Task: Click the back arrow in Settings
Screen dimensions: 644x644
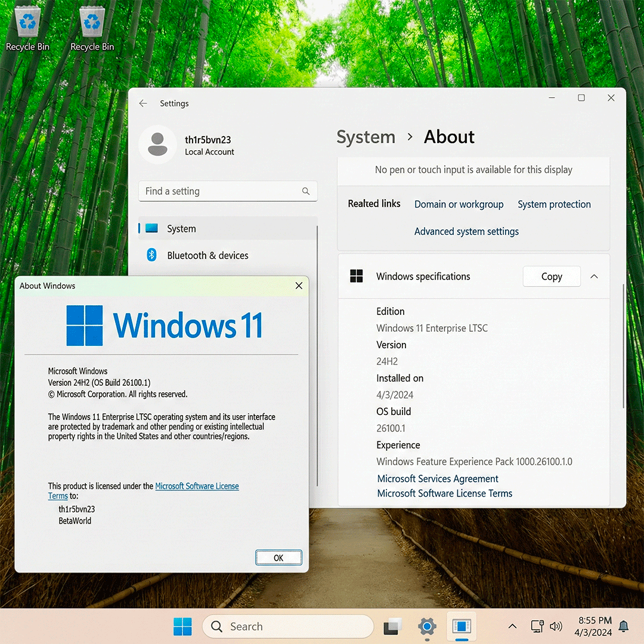Action: pyautogui.click(x=143, y=104)
